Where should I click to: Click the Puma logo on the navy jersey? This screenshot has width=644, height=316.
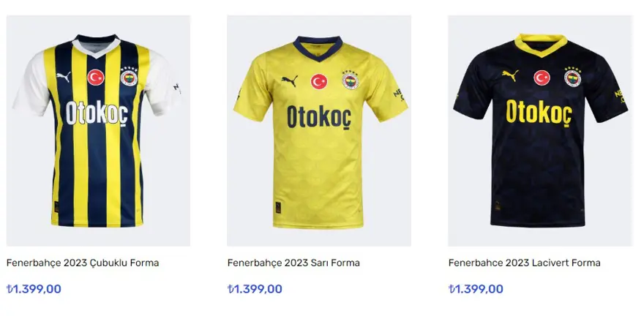[509, 75]
